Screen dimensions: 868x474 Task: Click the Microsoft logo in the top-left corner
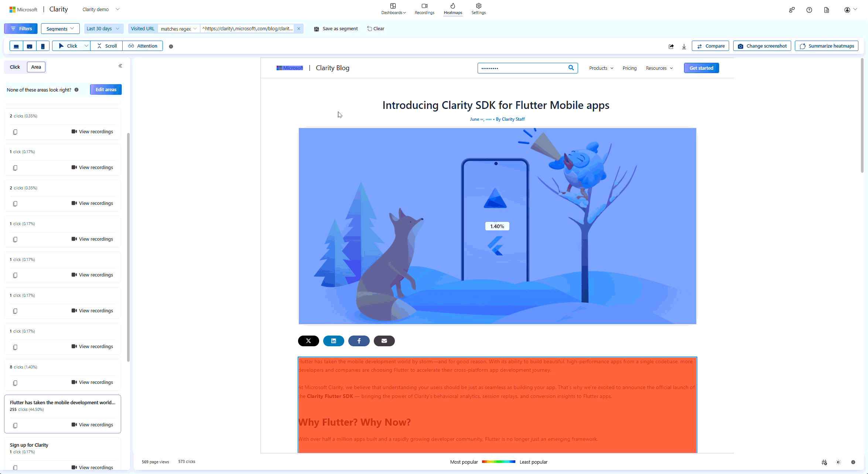pyautogui.click(x=23, y=10)
